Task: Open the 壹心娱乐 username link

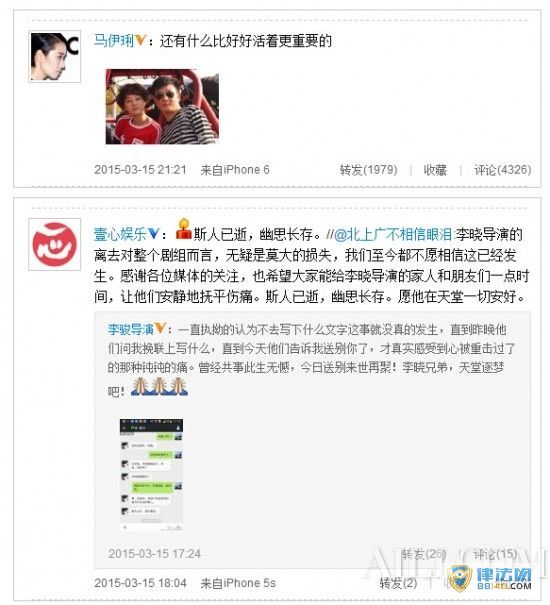Action: pyautogui.click(x=120, y=234)
